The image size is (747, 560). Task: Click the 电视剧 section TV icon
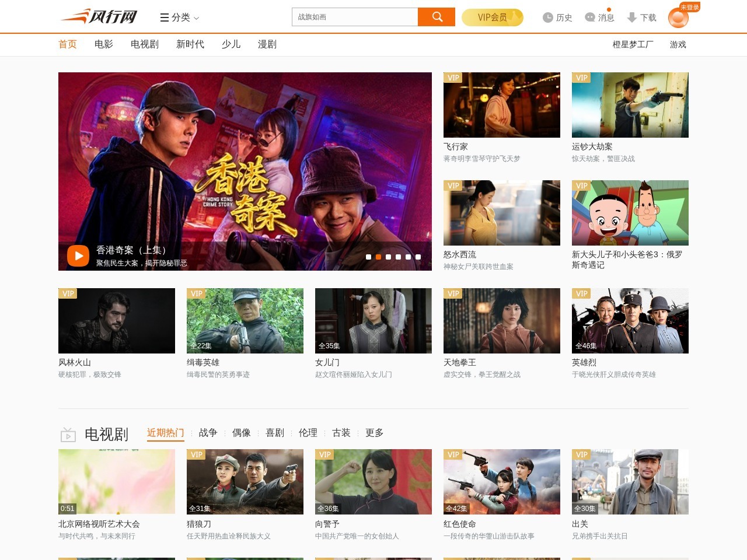click(x=68, y=435)
